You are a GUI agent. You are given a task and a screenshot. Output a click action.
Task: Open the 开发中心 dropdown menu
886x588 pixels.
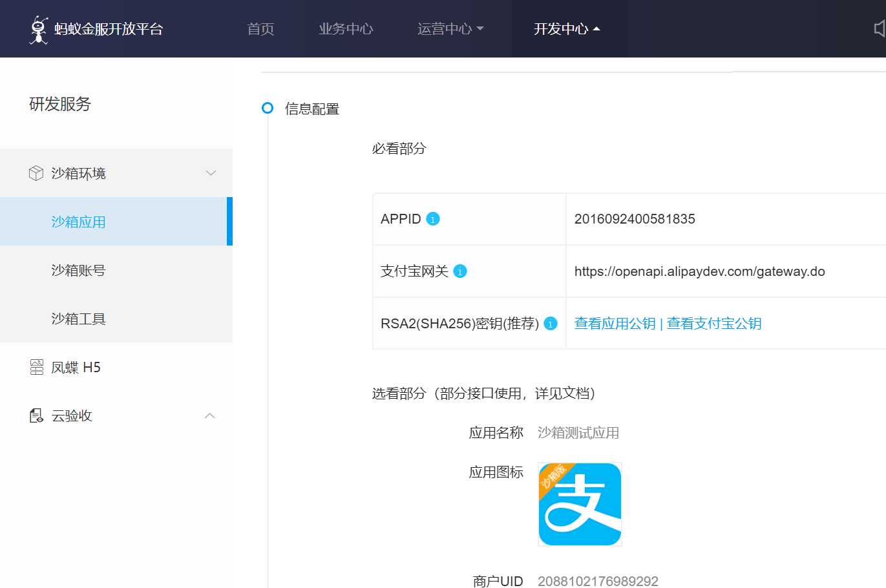(x=567, y=29)
